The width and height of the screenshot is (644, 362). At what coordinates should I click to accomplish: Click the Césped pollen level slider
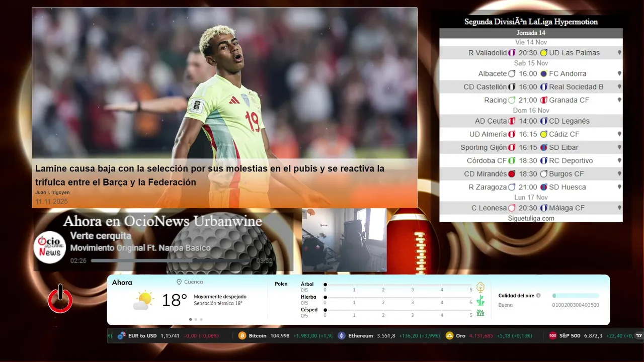(x=398, y=310)
